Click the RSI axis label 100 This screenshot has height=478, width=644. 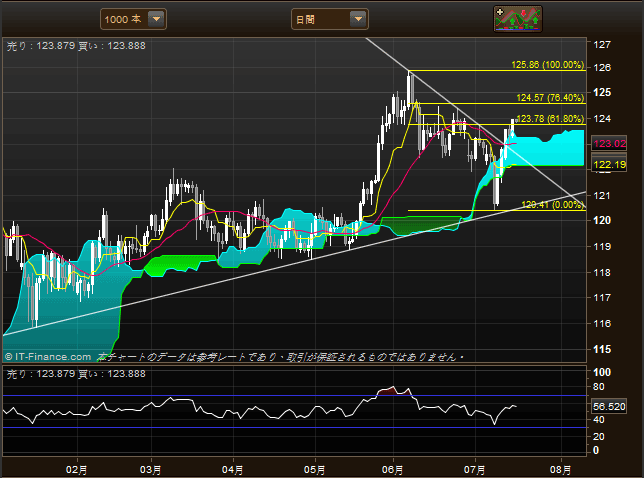602,372
